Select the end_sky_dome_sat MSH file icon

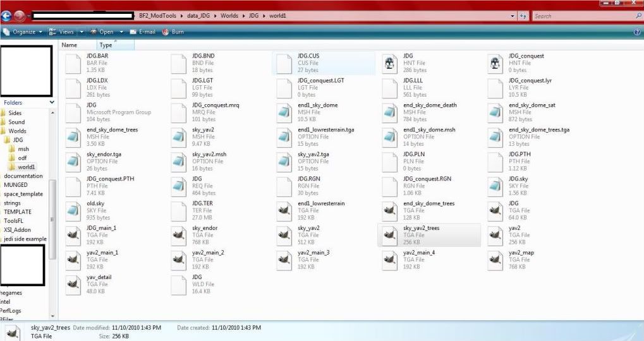[x=495, y=113]
